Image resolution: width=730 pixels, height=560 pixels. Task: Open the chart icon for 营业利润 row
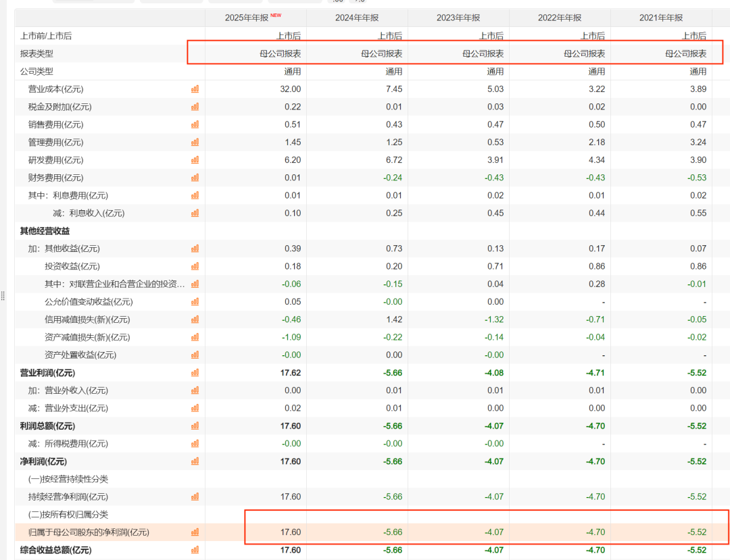(195, 372)
